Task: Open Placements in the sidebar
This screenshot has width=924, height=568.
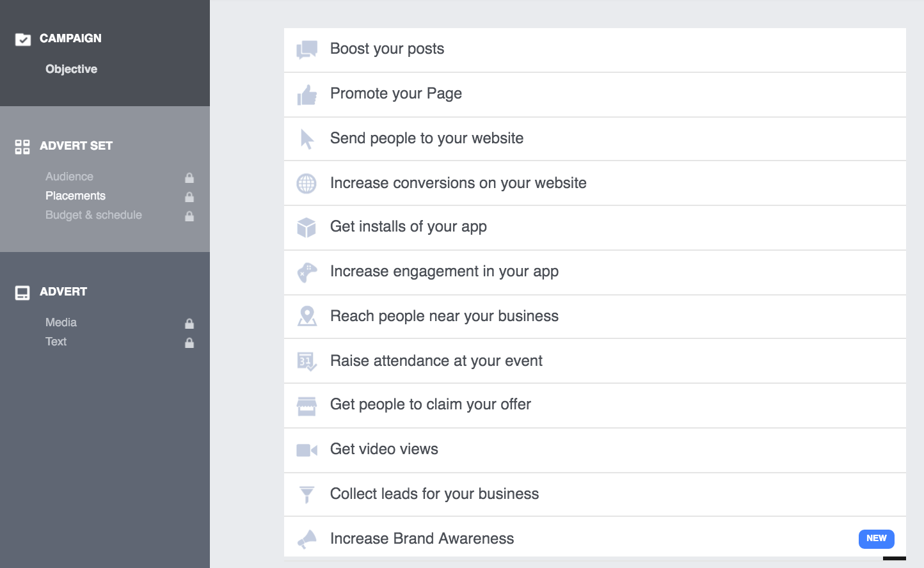Action: click(x=76, y=196)
